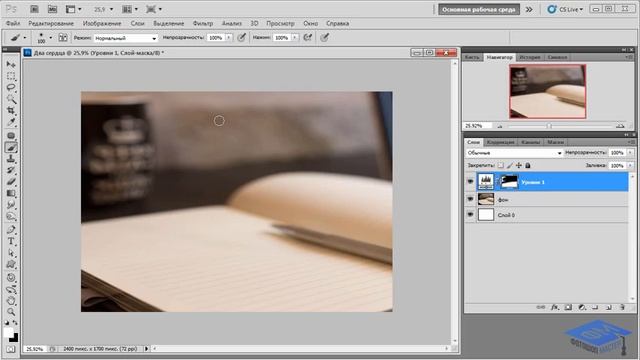This screenshot has width=640, height=360.
Task: Select the Rectangular Marquee tool
Action: (11, 76)
